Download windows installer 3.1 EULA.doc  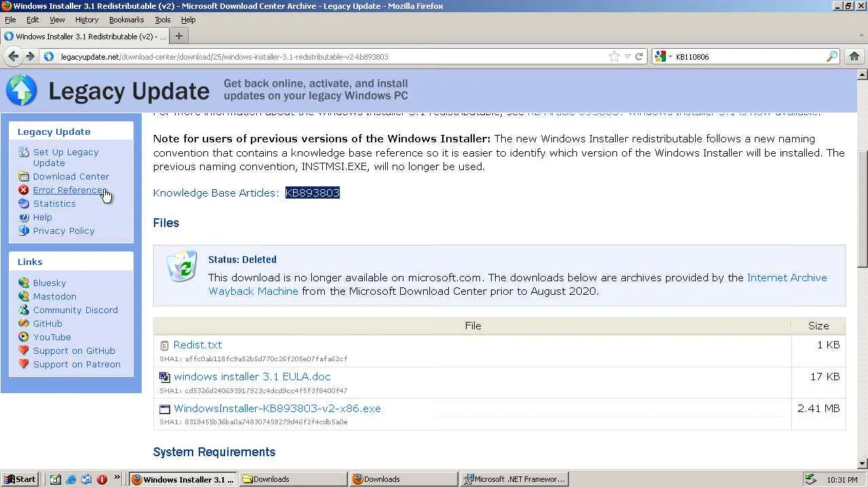point(252,377)
